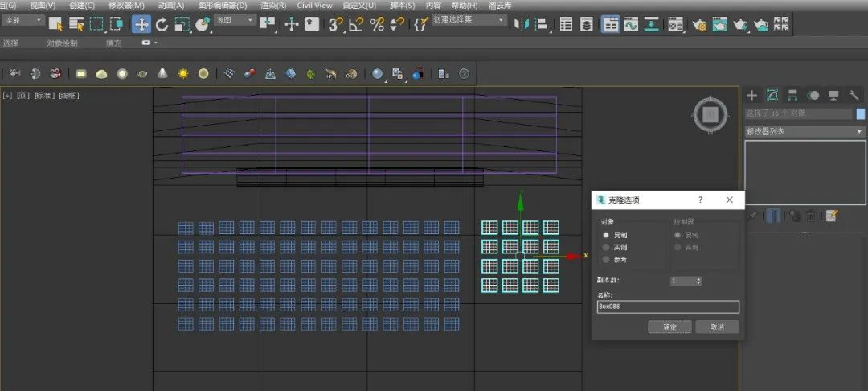This screenshot has width=868, height=391.
Task: Activate the Select and Scale tool
Action: tap(182, 24)
